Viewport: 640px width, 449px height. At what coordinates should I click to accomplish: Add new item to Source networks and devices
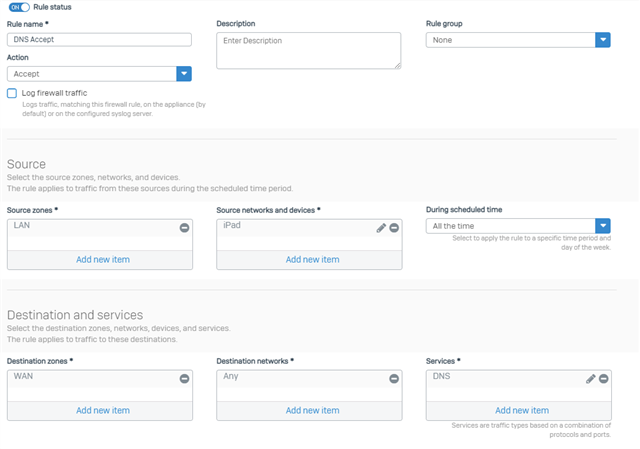(x=312, y=260)
